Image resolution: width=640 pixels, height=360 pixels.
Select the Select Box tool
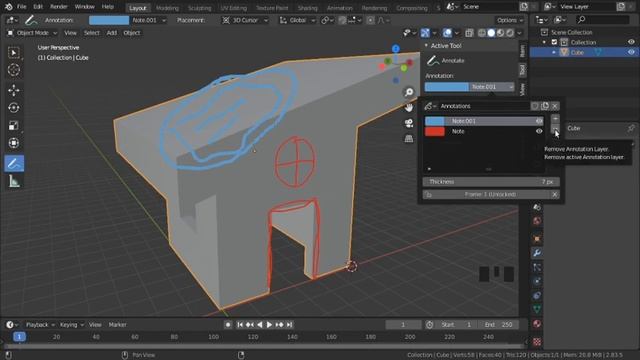14,53
